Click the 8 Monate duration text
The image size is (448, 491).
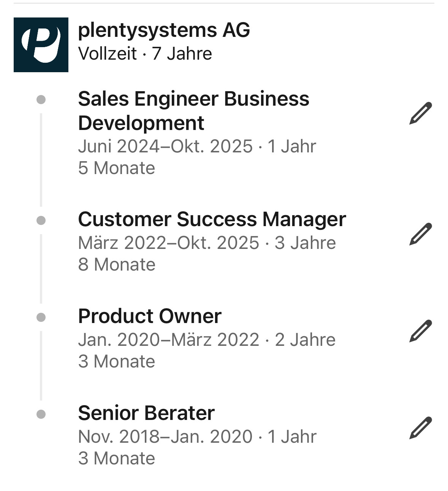click(117, 265)
